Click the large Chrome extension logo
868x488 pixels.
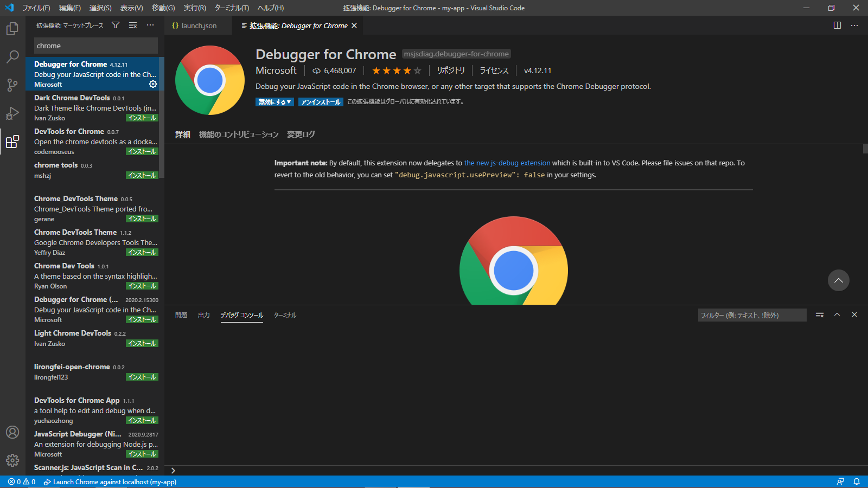210,80
